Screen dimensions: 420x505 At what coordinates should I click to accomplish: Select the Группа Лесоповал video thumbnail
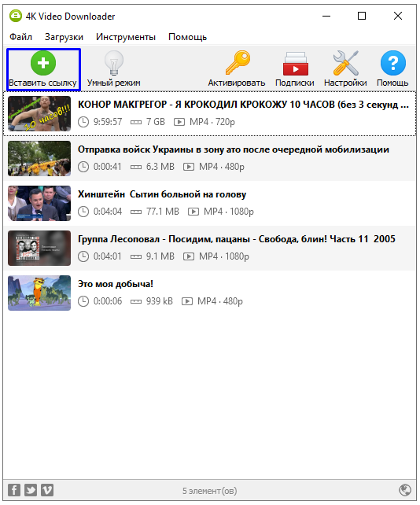39,248
